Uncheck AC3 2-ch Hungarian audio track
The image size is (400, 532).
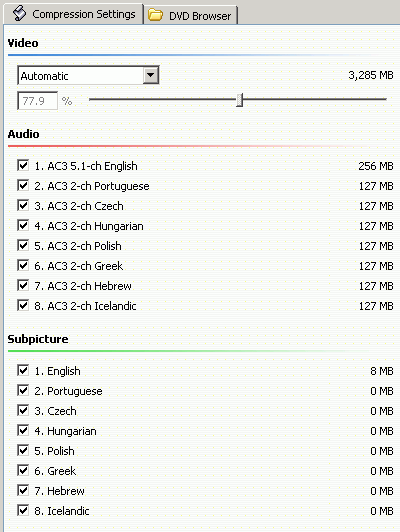(23, 226)
